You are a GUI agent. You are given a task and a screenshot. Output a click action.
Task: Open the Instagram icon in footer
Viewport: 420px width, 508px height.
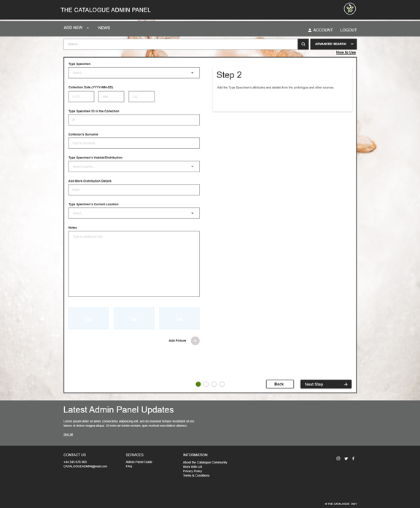click(338, 458)
